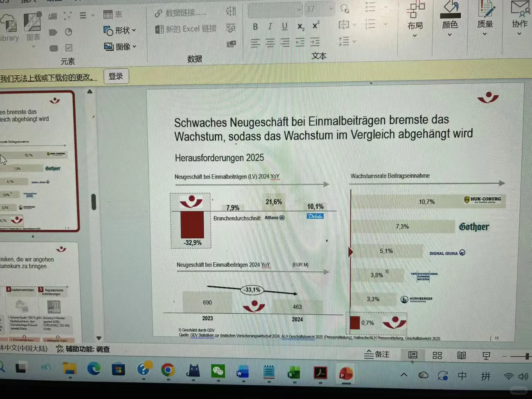The image size is (532, 399).
Task: Open Adobe Acrobat from the taskbar
Action: click(320, 373)
